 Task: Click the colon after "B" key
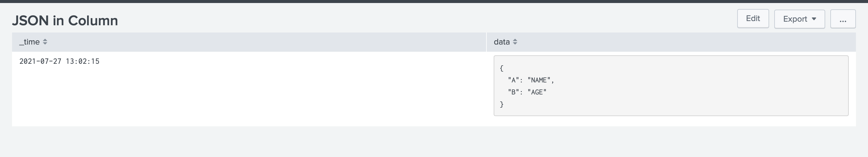pyautogui.click(x=521, y=92)
